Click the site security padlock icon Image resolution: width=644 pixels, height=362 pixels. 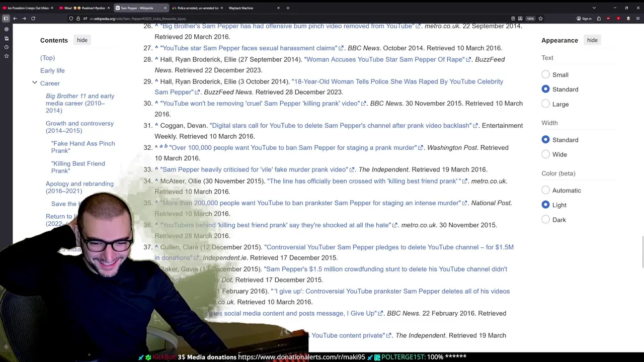[78, 19]
